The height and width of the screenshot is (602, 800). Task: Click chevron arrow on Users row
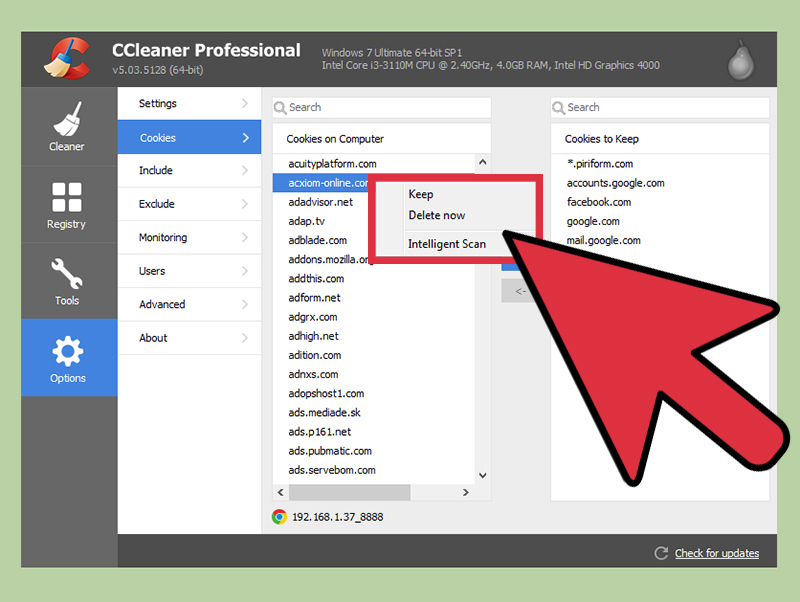click(x=245, y=271)
